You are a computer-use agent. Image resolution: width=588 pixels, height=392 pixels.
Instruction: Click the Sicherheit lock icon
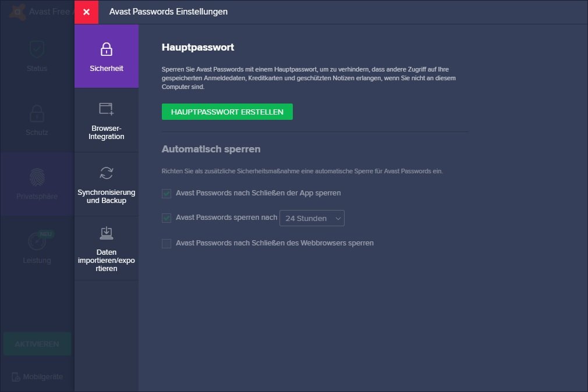106,49
